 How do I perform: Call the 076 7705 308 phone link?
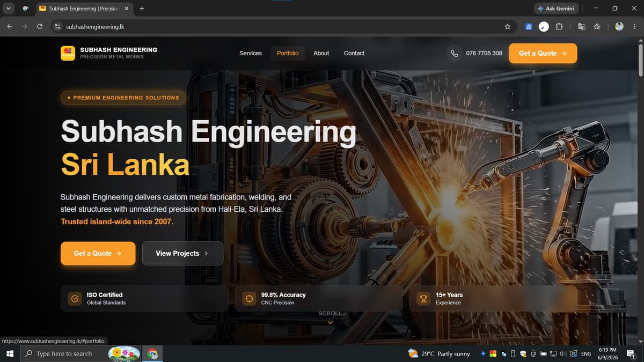484,53
